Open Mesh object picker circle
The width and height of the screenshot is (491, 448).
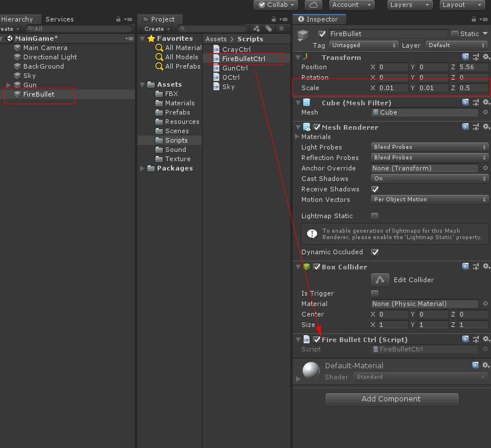click(485, 112)
